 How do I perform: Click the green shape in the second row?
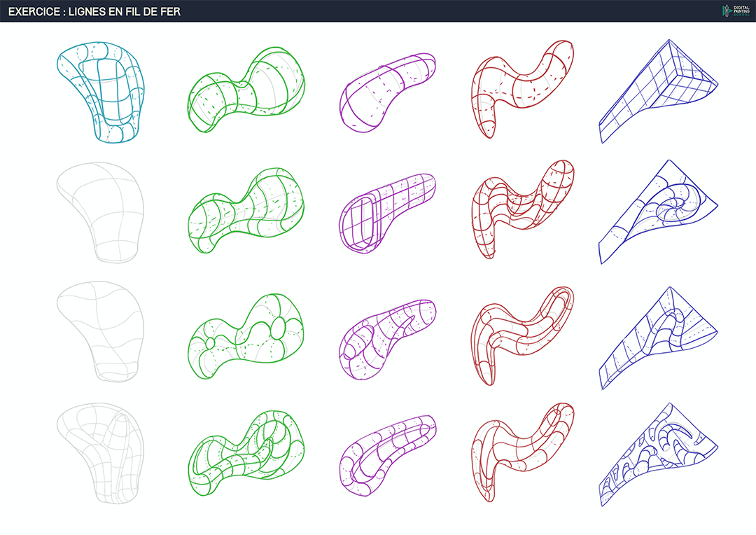(246, 210)
